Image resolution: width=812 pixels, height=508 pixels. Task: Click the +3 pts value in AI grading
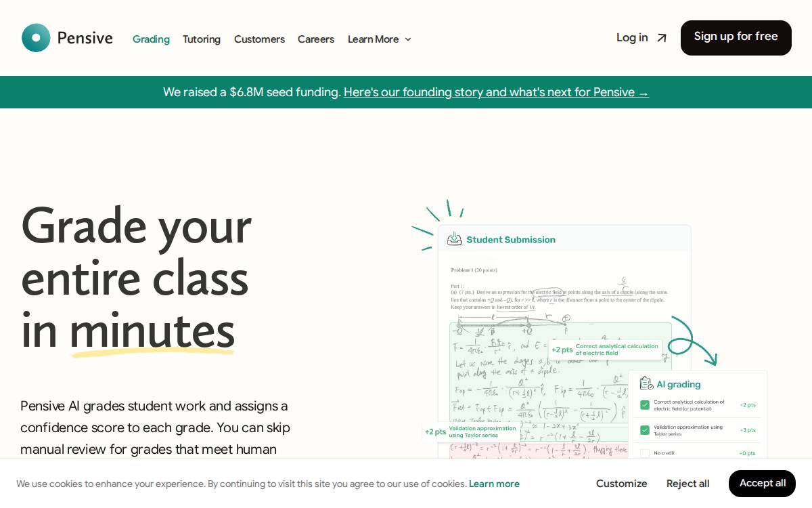pos(748,430)
